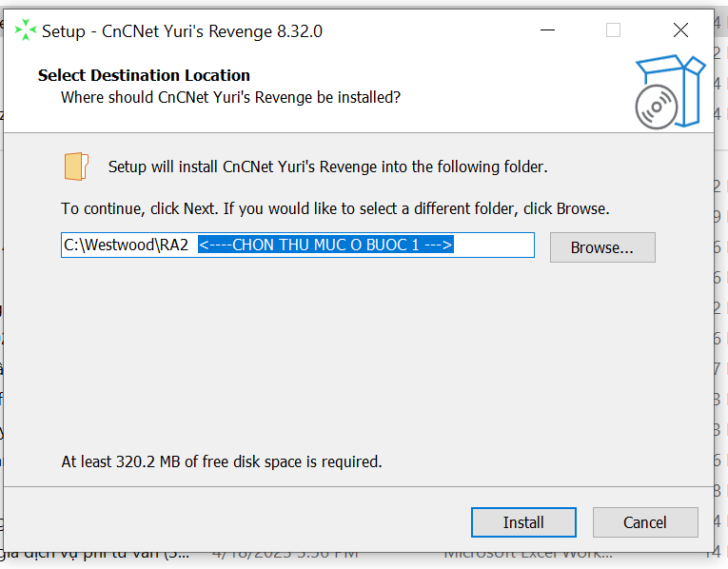This screenshot has height=569, width=728.
Task: Click the CnCNet setup icon in title bar
Action: coord(25,30)
